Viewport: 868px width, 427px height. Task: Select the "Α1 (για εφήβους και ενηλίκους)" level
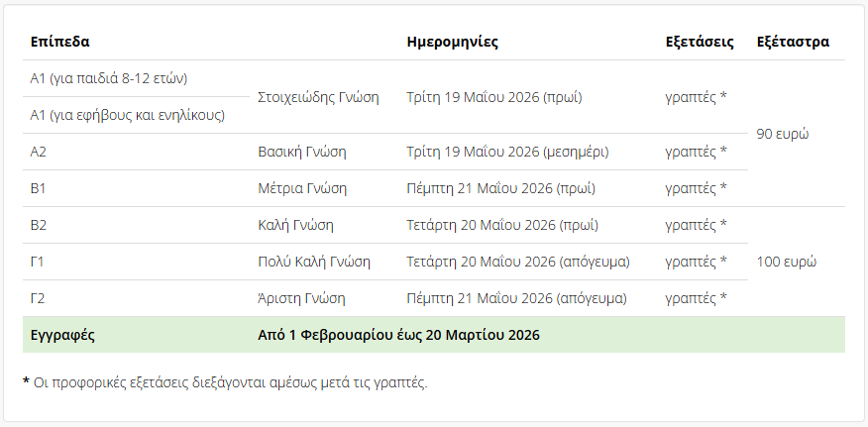point(128,115)
